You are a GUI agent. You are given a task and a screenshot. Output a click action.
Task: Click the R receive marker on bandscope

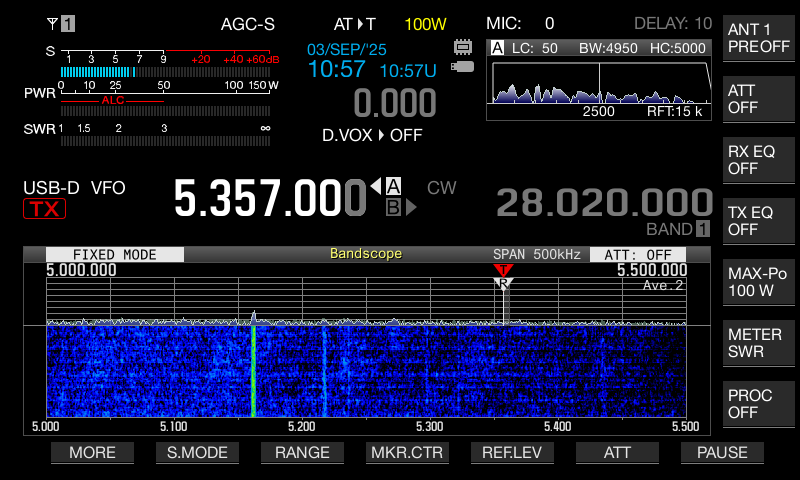[504, 284]
